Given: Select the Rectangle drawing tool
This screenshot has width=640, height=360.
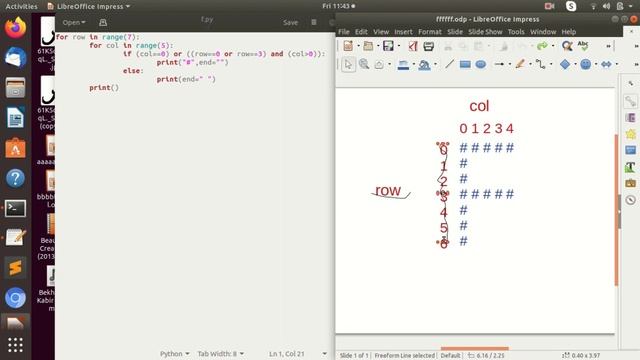Looking at the screenshot, I should pyautogui.click(x=465, y=64).
